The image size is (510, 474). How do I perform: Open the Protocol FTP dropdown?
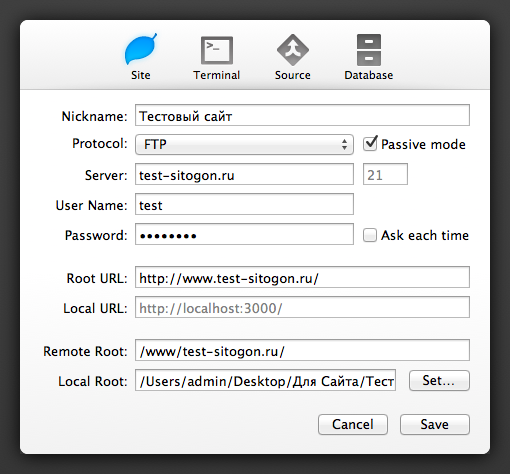pyautogui.click(x=244, y=144)
